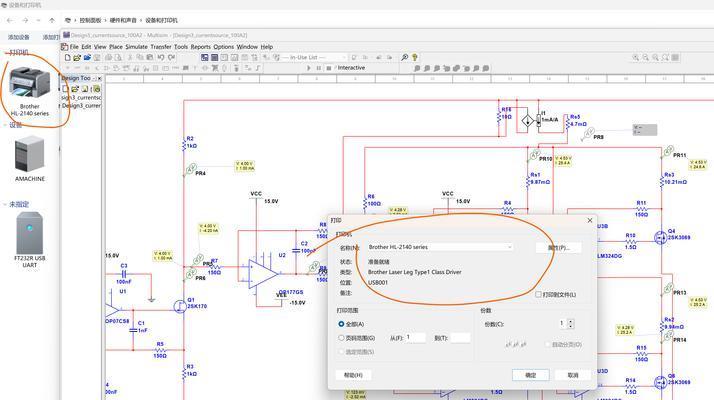The image size is (714, 400).
Task: Click the 取消 button in print dialog
Action: point(573,375)
